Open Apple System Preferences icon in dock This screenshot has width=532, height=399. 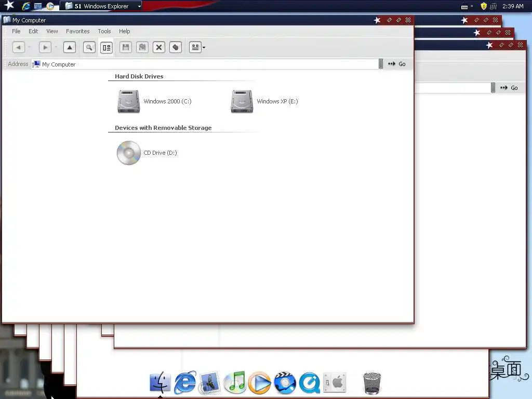(x=335, y=382)
